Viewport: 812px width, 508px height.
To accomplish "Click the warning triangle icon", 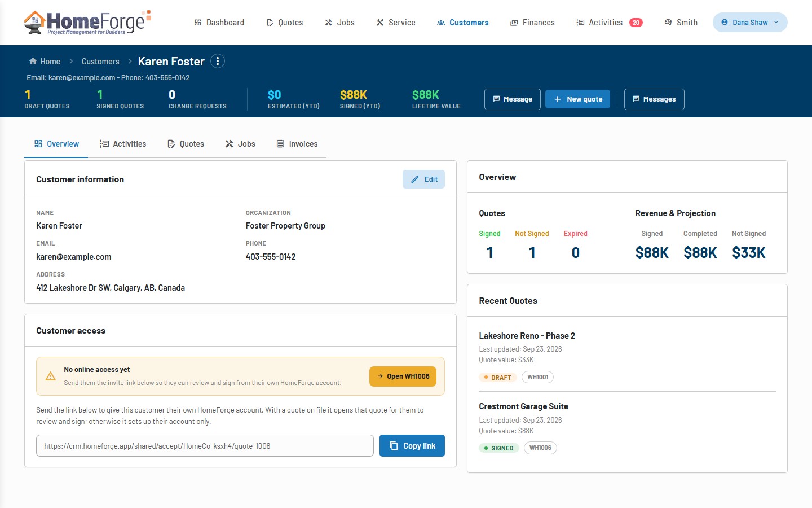I will [x=50, y=376].
